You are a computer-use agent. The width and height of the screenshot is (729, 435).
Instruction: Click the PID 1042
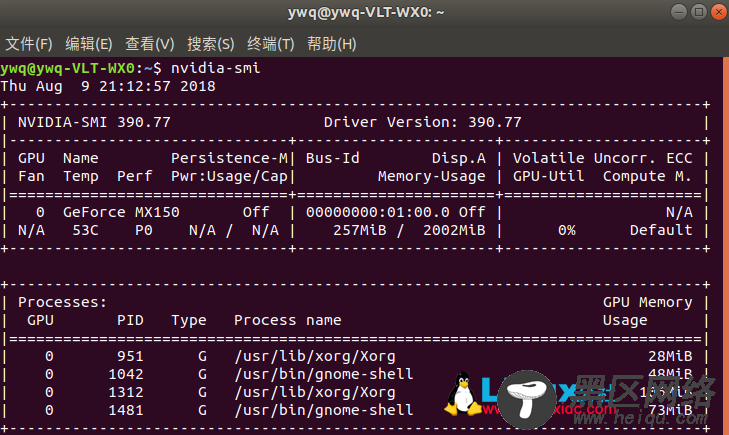[x=126, y=374]
